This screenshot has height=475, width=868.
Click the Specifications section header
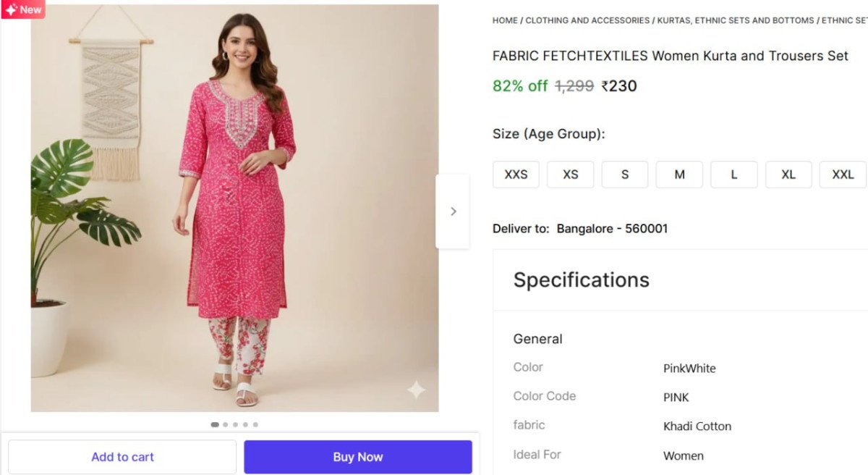tap(581, 280)
